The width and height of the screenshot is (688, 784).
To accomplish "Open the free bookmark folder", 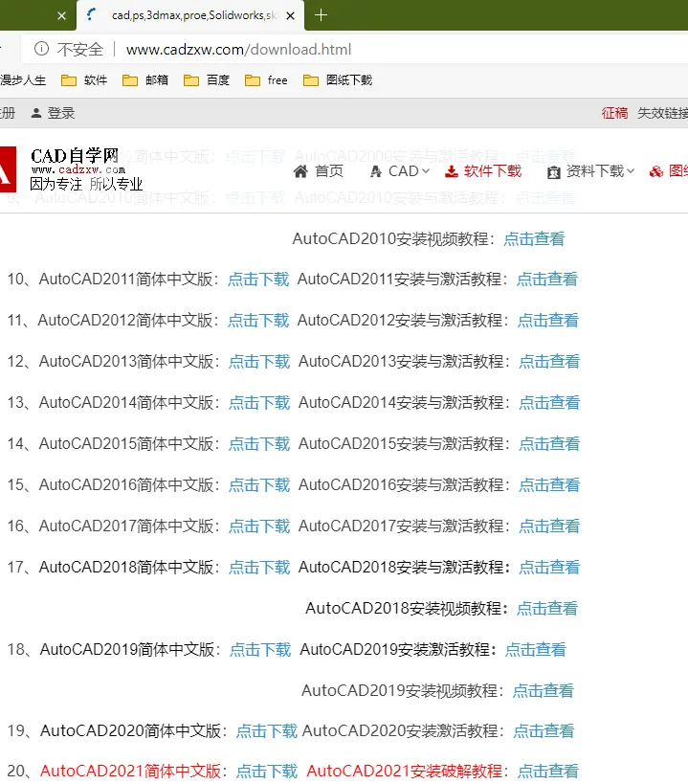I will coord(266,80).
